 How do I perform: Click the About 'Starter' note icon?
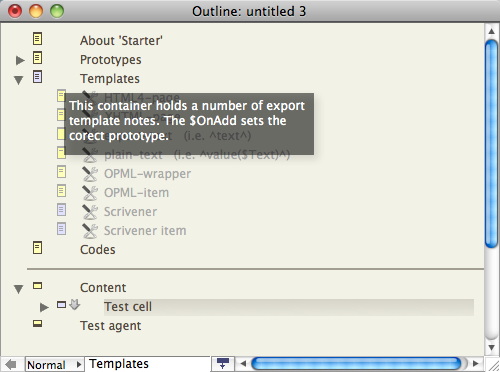point(37,39)
